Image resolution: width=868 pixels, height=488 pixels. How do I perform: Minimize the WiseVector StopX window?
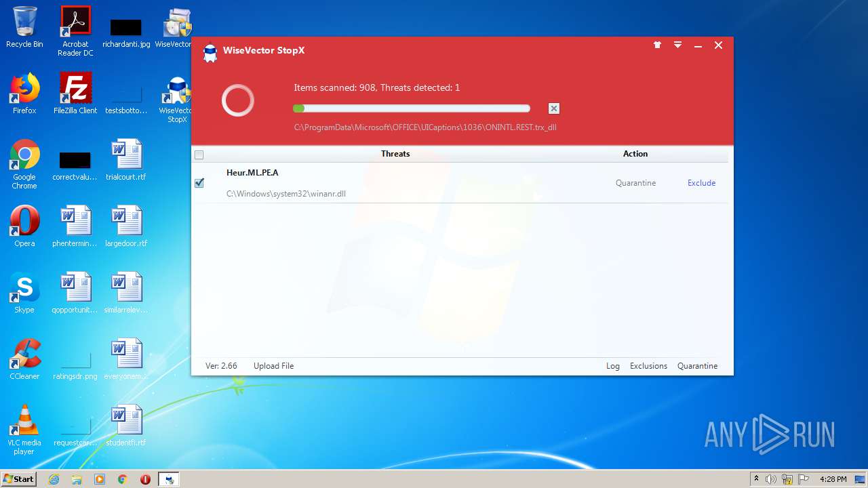coord(698,46)
